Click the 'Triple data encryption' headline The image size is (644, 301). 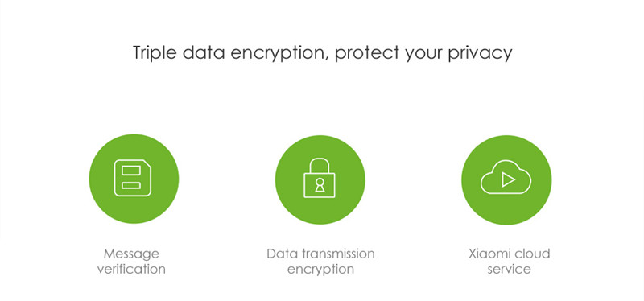coord(323,53)
